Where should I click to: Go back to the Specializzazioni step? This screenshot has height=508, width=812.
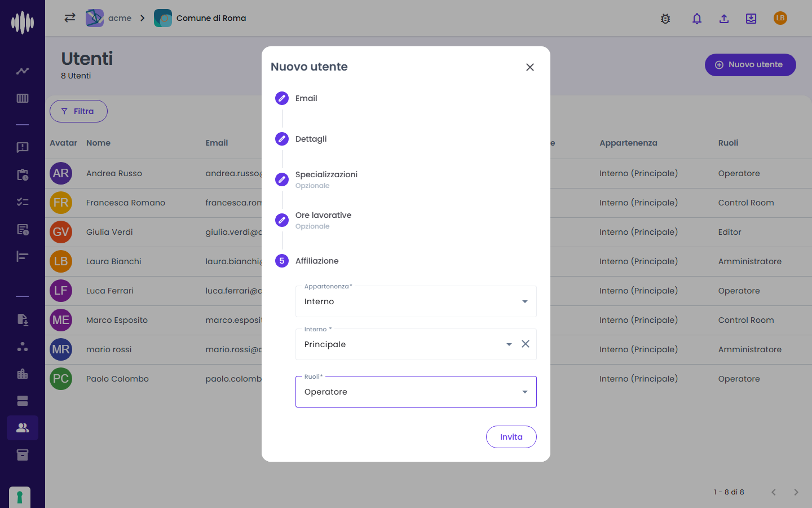(316, 179)
